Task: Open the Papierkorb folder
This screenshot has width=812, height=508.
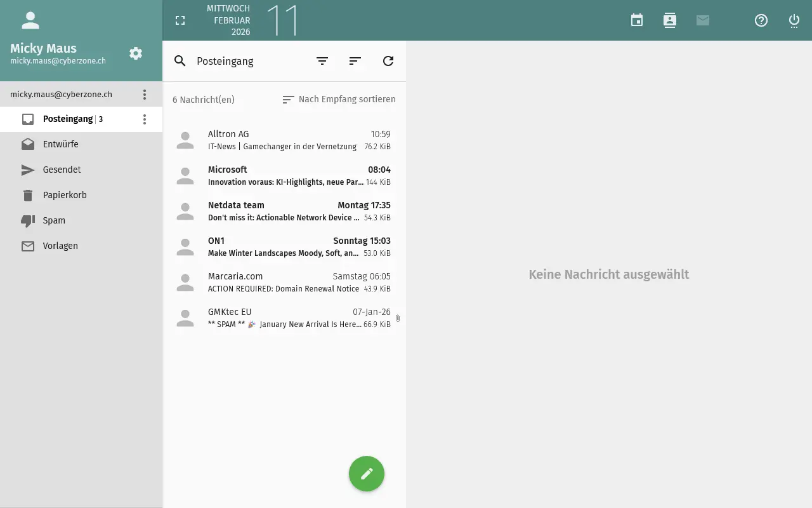Action: click(x=65, y=195)
